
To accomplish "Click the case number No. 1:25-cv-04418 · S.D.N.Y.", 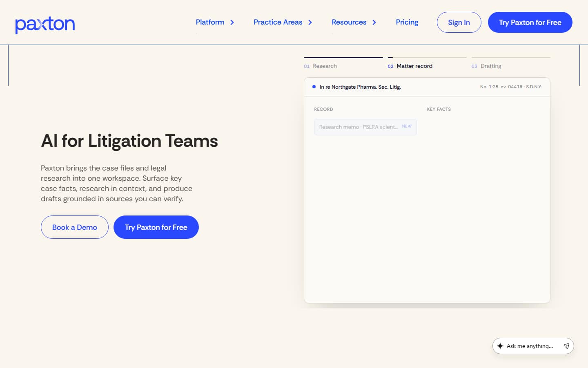I will point(511,87).
